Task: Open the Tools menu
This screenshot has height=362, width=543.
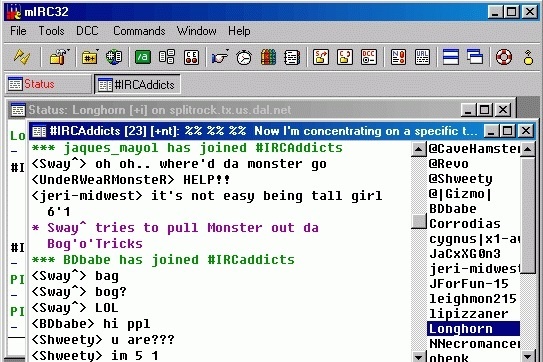Action: point(51,31)
